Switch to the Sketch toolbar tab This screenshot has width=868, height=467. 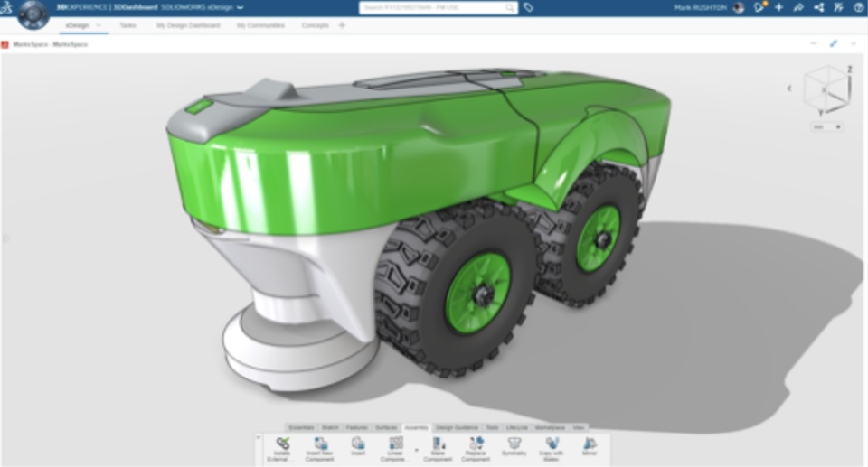coord(330,428)
